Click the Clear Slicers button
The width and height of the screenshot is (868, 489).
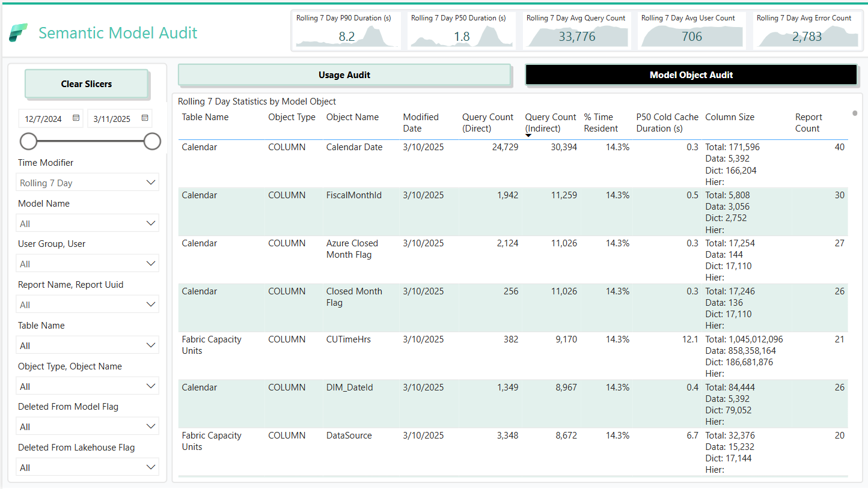[87, 84]
